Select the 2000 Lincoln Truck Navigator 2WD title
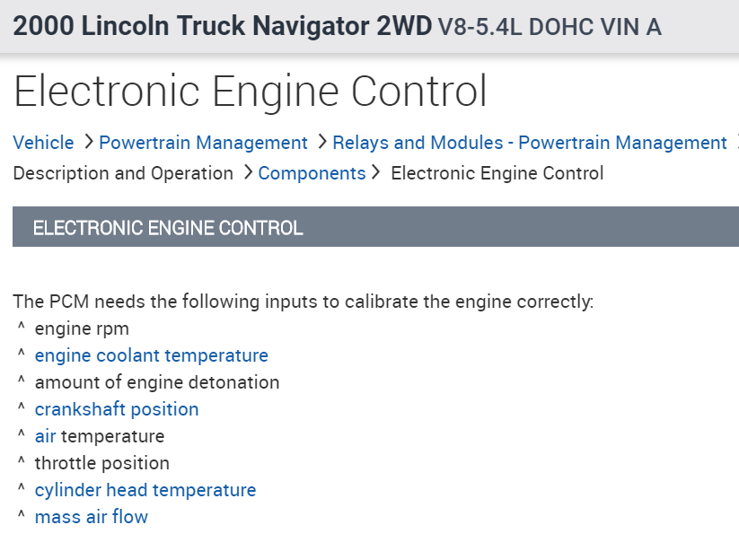Viewport: 739px width, 560px height. click(221, 26)
